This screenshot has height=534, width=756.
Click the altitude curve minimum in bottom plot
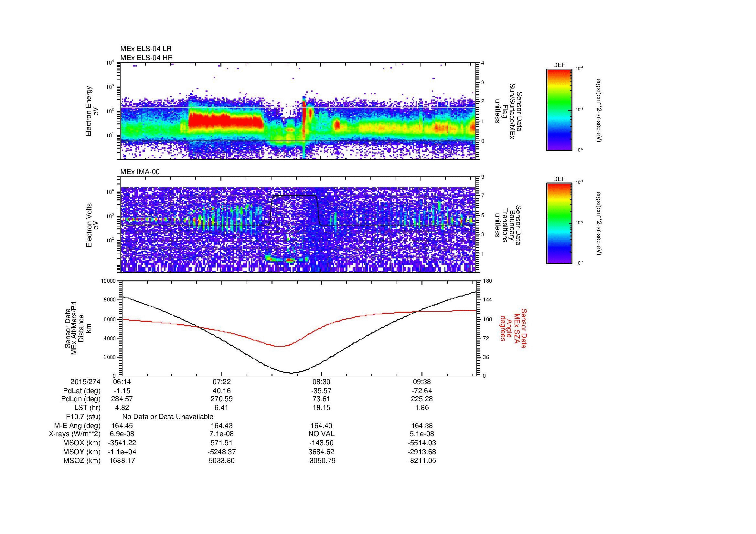point(291,373)
